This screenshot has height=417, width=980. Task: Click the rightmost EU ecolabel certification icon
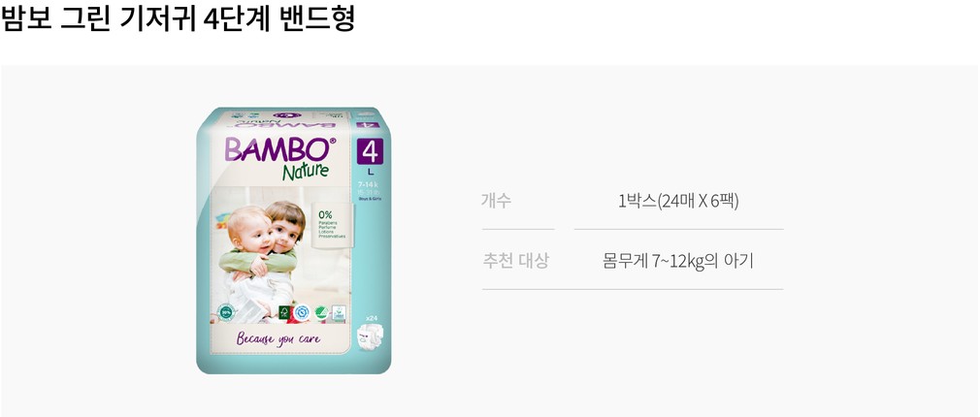(x=338, y=312)
